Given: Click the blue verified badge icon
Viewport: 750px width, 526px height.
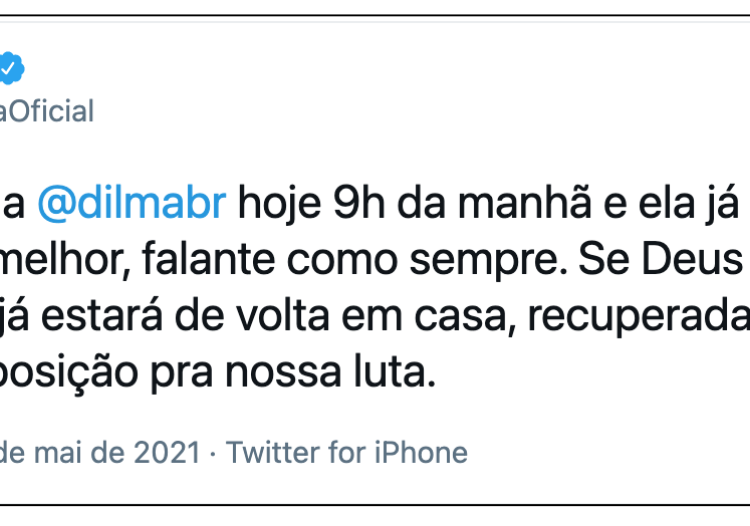Looking at the screenshot, I should tap(11, 69).
